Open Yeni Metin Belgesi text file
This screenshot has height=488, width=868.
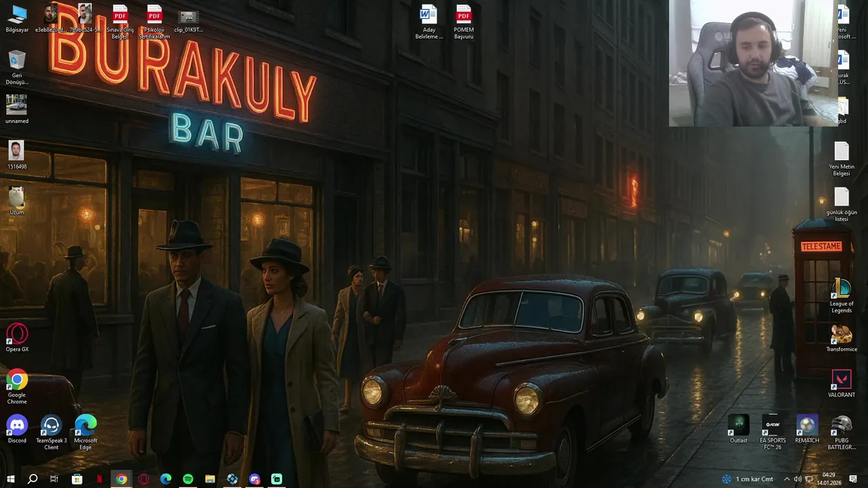pyautogui.click(x=842, y=159)
